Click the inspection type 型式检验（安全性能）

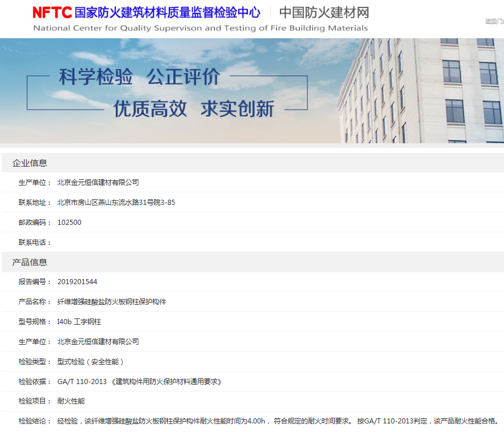[91, 362]
